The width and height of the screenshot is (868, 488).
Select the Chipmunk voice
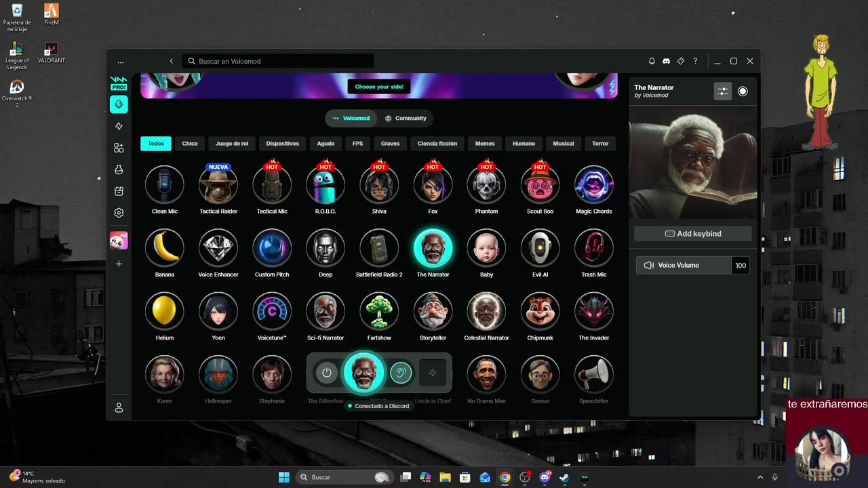[x=540, y=310]
